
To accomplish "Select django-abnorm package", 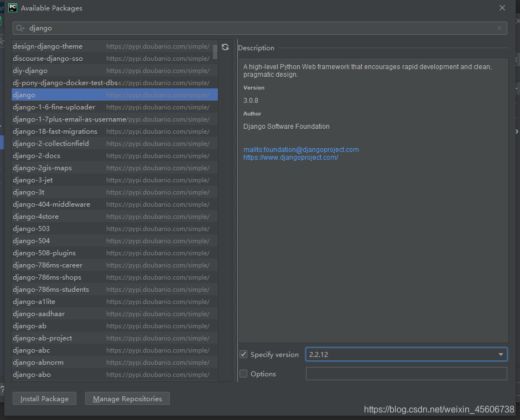I will coord(115,363).
